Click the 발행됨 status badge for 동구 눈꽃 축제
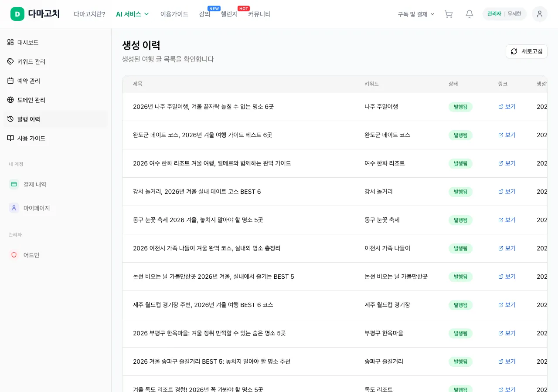Screen dimensions: 558x392 pos(460,220)
